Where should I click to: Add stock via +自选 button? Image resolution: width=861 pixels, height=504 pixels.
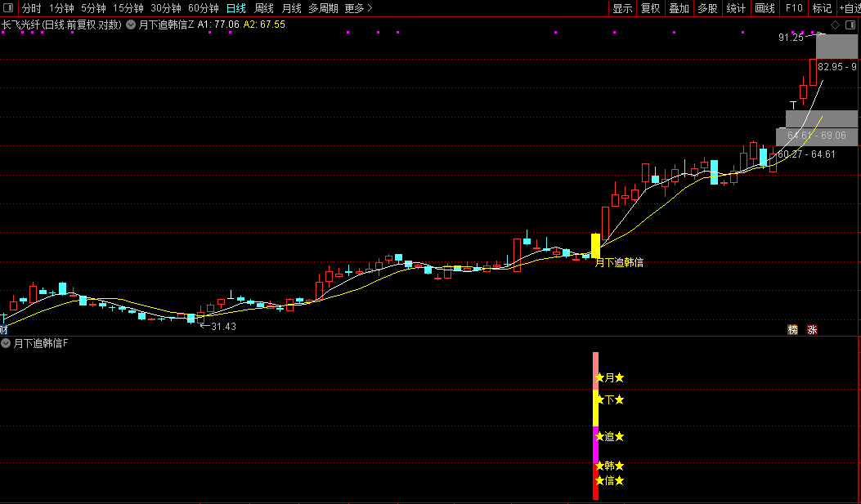(x=850, y=8)
